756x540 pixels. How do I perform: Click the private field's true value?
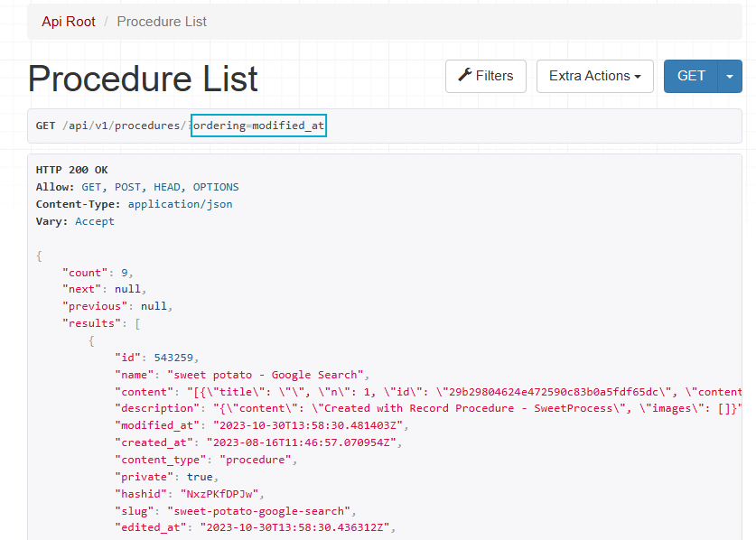pyautogui.click(x=201, y=477)
